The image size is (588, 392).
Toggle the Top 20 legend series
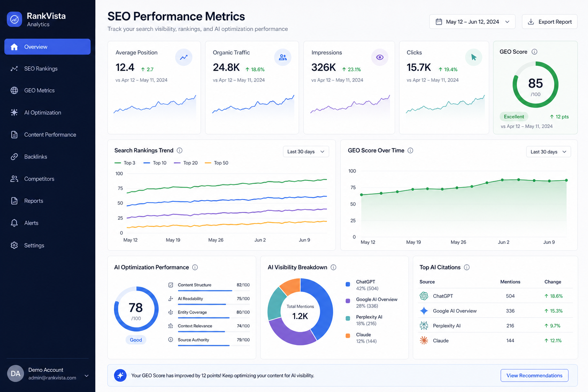(186, 163)
